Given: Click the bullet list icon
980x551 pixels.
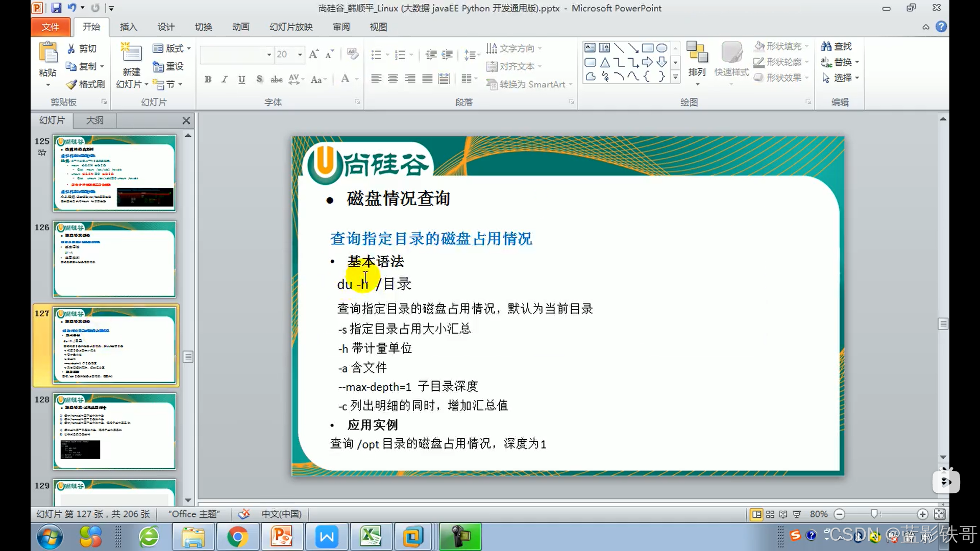Looking at the screenshot, I should 376,55.
